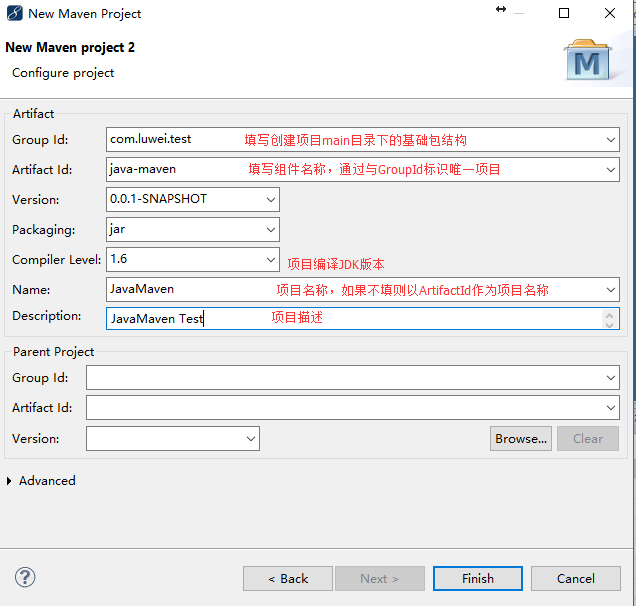The image size is (636, 606).
Task: Open the Name field dropdown arrow
Action: [x=610, y=290]
